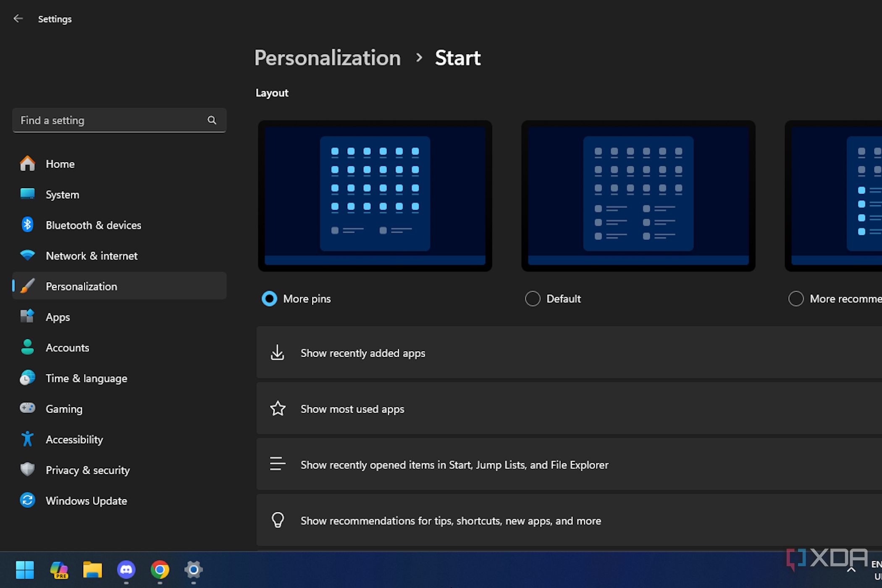This screenshot has width=882, height=588.
Task: Click the Privacy shield icon
Action: pyautogui.click(x=27, y=469)
